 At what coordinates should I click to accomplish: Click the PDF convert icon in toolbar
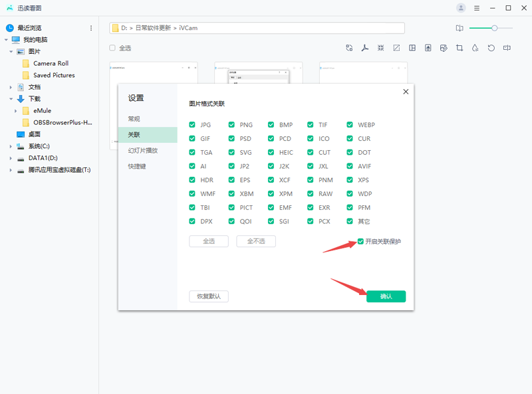[x=364, y=48]
